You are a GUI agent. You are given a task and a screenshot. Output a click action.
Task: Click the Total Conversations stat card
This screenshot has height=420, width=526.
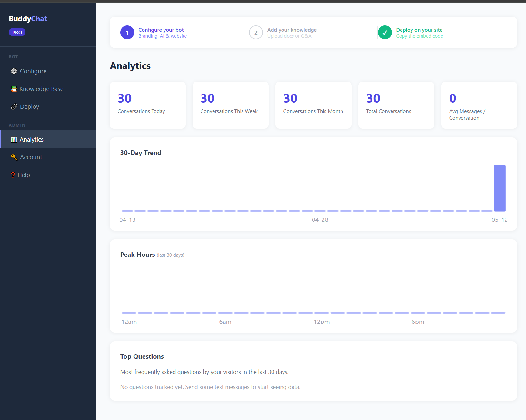tap(396, 105)
